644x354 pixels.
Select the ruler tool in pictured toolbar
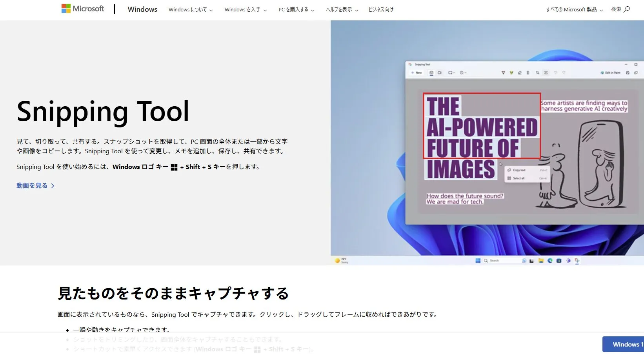click(528, 73)
